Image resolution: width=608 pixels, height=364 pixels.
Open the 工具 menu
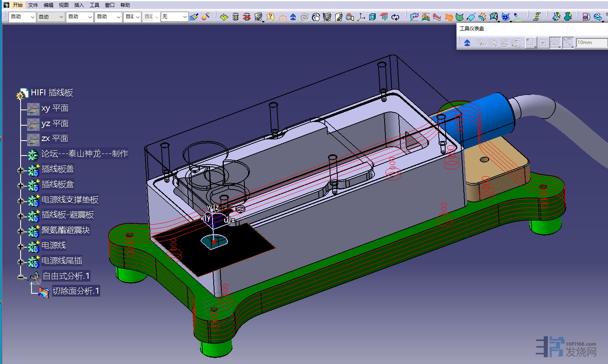[94, 5]
